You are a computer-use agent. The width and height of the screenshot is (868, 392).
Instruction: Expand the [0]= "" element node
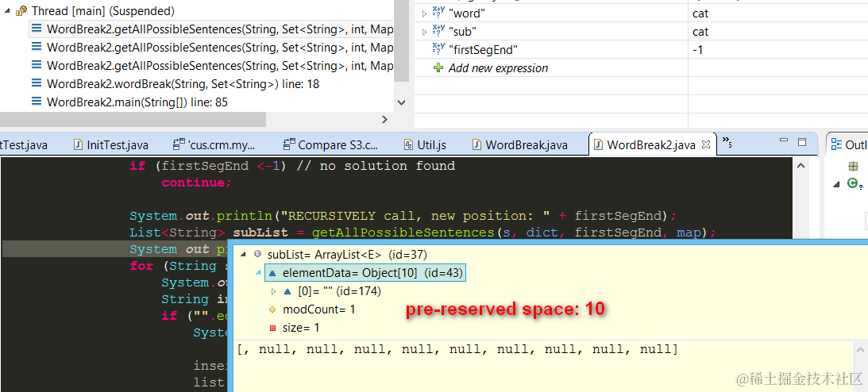coord(272,291)
